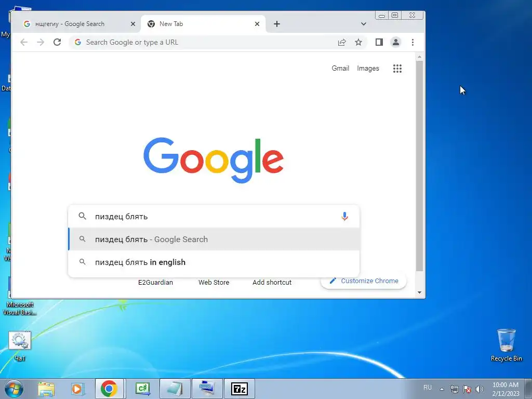
Task: Click Add shortcut
Action: pyautogui.click(x=272, y=282)
